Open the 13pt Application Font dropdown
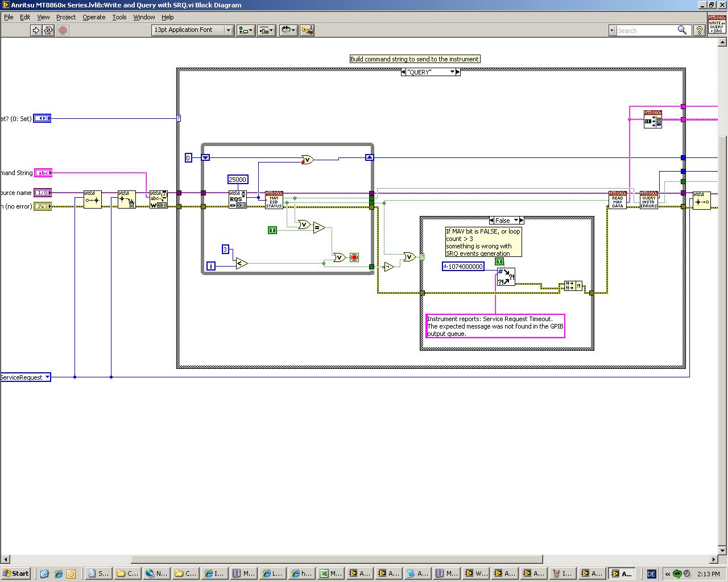The width and height of the screenshot is (728, 582). (229, 30)
